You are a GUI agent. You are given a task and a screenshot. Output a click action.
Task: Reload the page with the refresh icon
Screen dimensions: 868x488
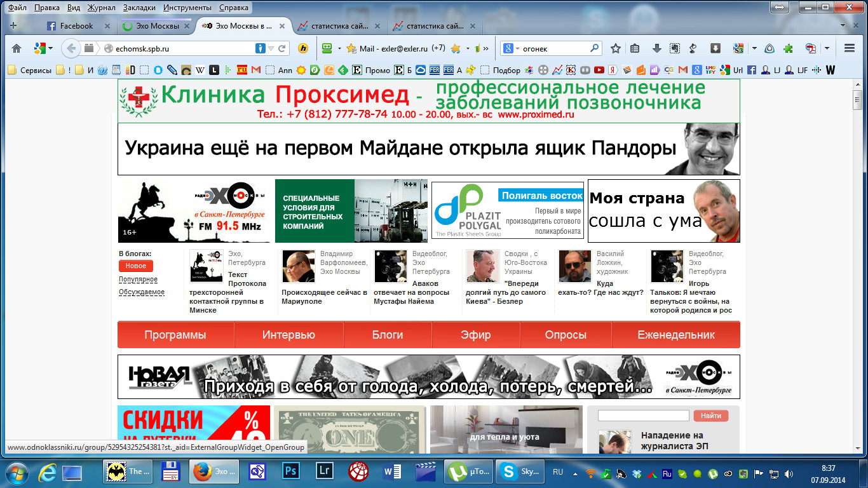pos(282,48)
